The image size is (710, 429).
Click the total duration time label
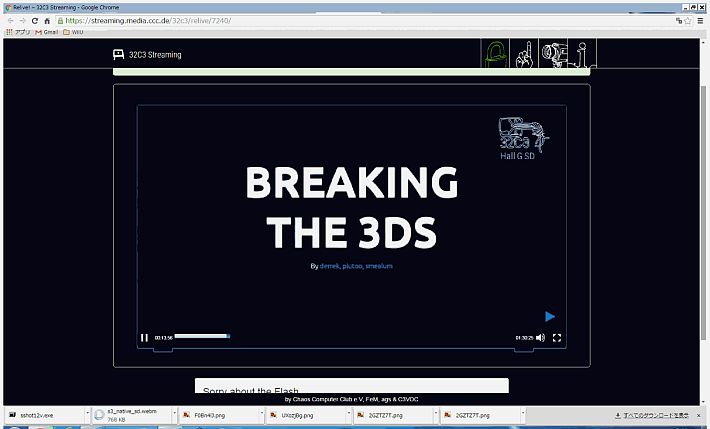tap(524, 338)
